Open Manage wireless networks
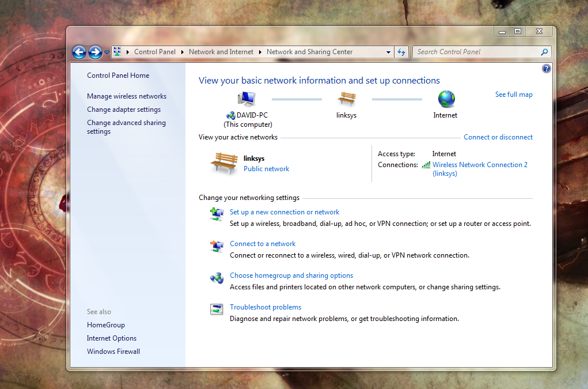 click(127, 96)
